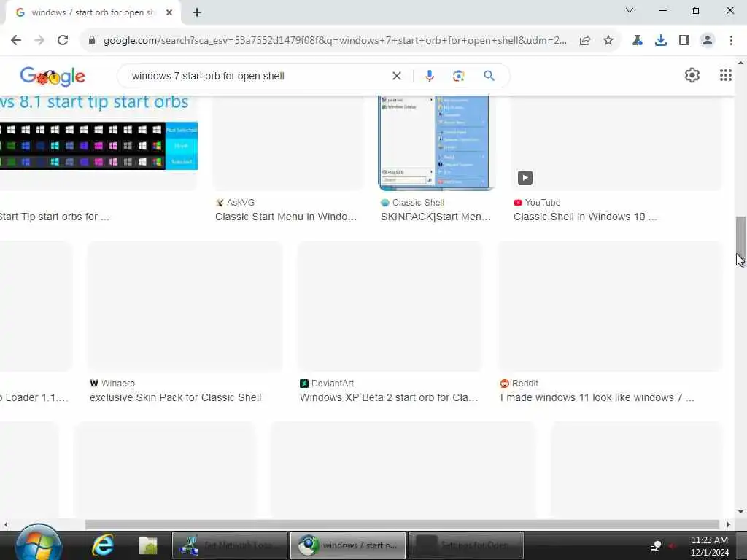Open Start Tip start orbs result
This screenshot has height=560, width=747.
click(x=54, y=217)
